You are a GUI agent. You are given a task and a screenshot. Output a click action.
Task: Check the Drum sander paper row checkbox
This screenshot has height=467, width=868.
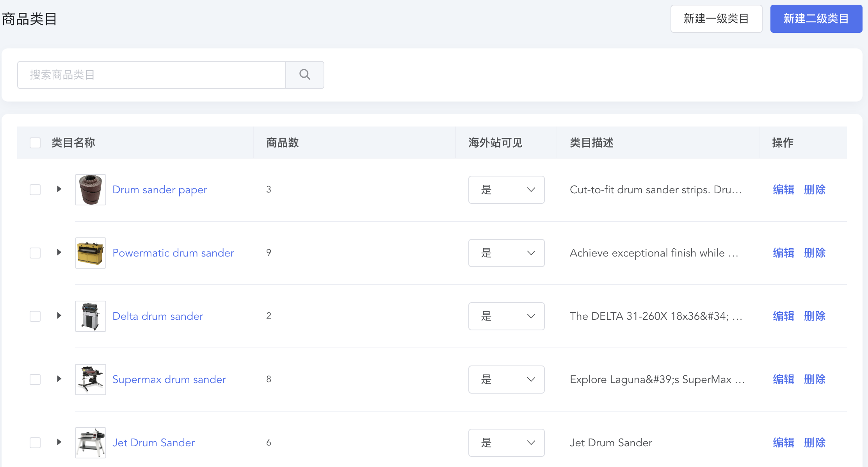[35, 190]
